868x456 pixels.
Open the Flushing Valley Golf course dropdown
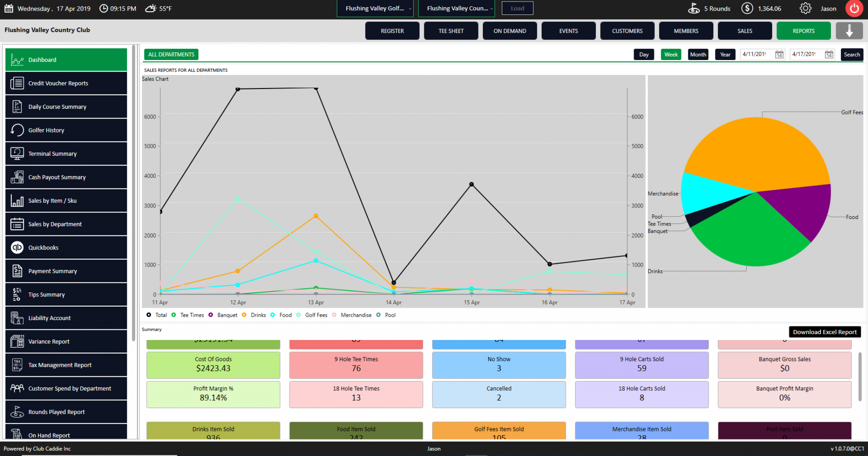[375, 8]
